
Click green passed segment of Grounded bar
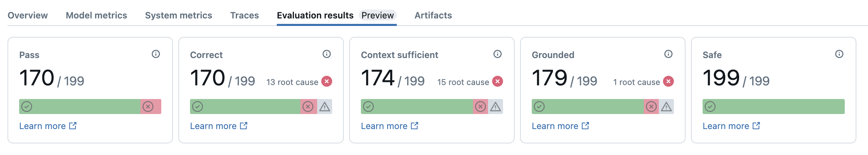(x=588, y=107)
